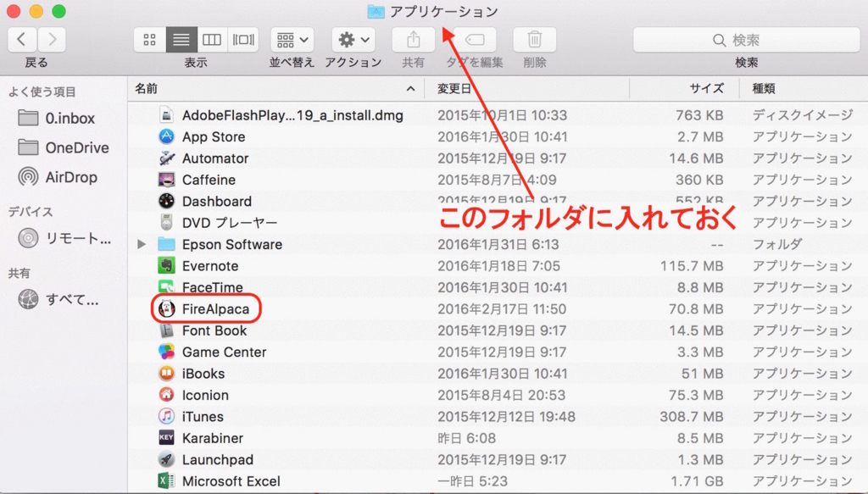Open OneDrive in the sidebar
868x494 pixels.
pos(64,147)
